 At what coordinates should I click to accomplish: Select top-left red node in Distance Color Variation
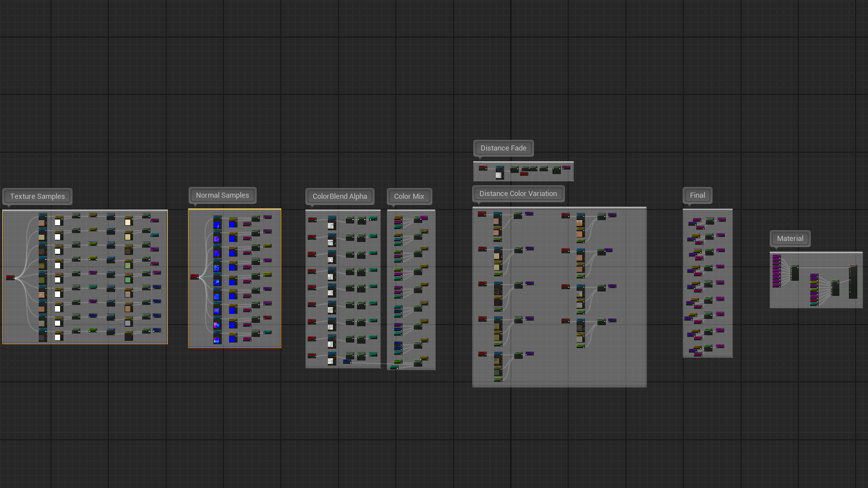(x=482, y=214)
